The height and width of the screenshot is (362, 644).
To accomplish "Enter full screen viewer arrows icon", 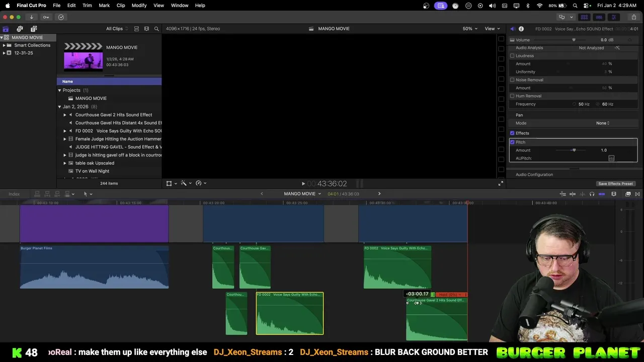I will 501,184.
